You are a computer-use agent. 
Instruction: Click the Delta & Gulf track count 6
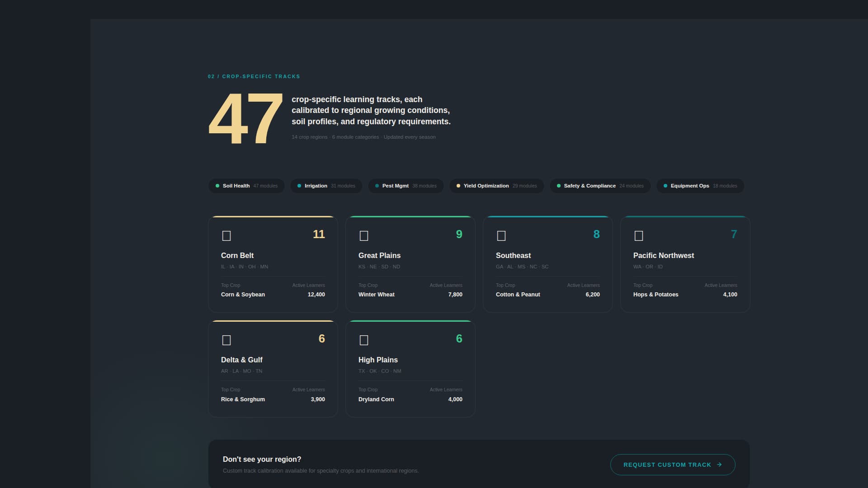pyautogui.click(x=321, y=338)
